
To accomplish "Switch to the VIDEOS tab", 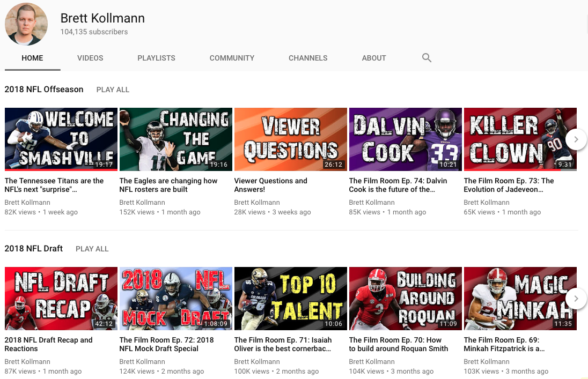I will pyautogui.click(x=90, y=58).
